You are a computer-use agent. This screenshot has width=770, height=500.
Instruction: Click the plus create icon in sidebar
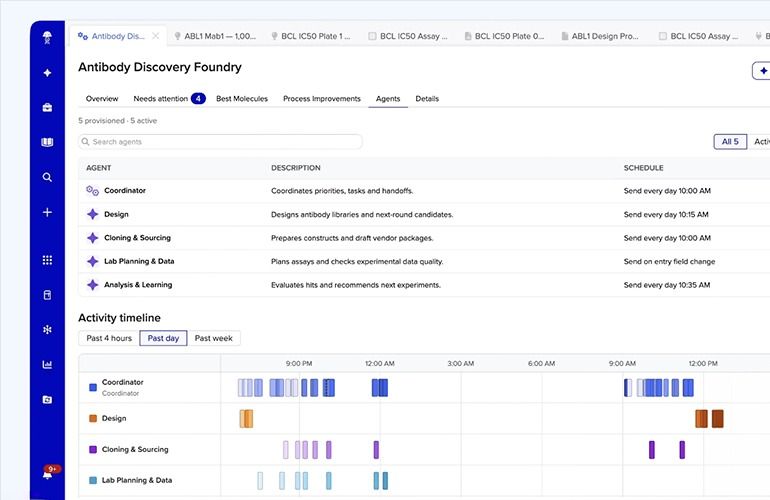(x=47, y=212)
